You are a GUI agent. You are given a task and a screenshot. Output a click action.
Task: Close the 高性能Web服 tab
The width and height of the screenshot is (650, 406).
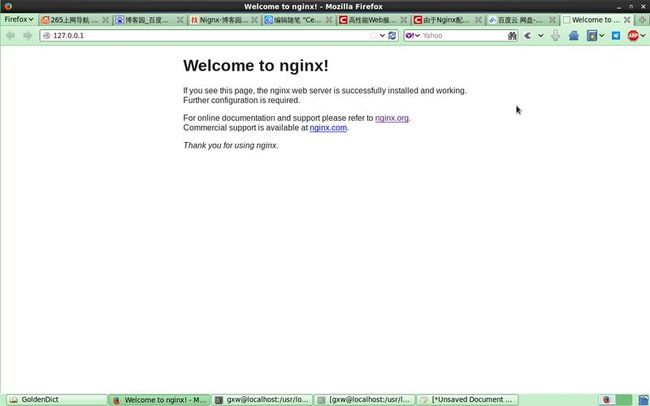[404, 20]
